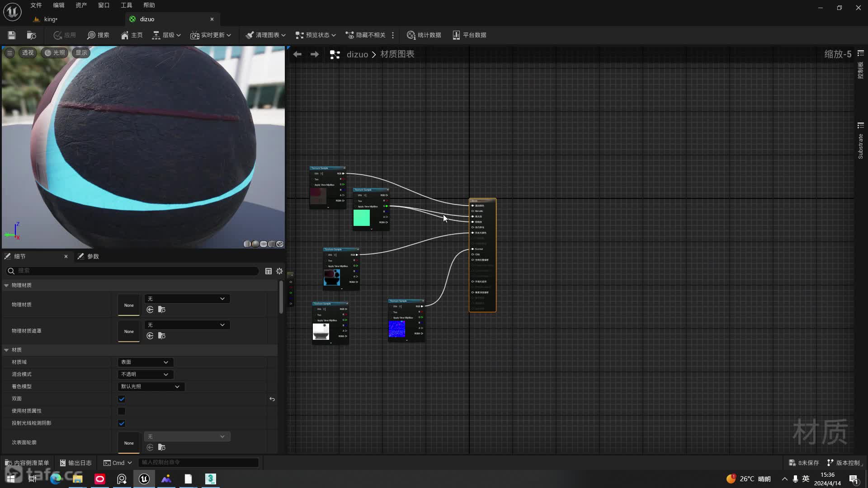Open Unreal Engine taskbar app
868x488 pixels.
[x=144, y=479]
